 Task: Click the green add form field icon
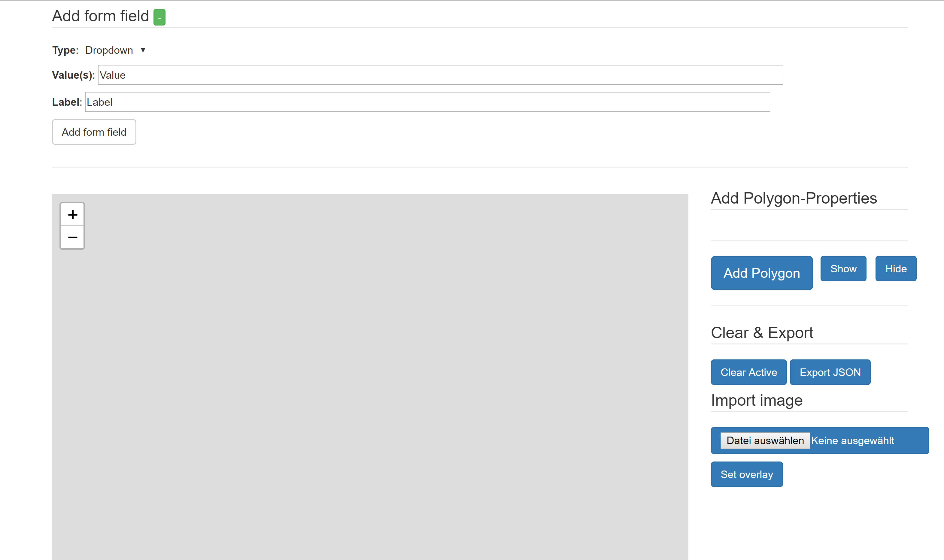click(x=159, y=17)
